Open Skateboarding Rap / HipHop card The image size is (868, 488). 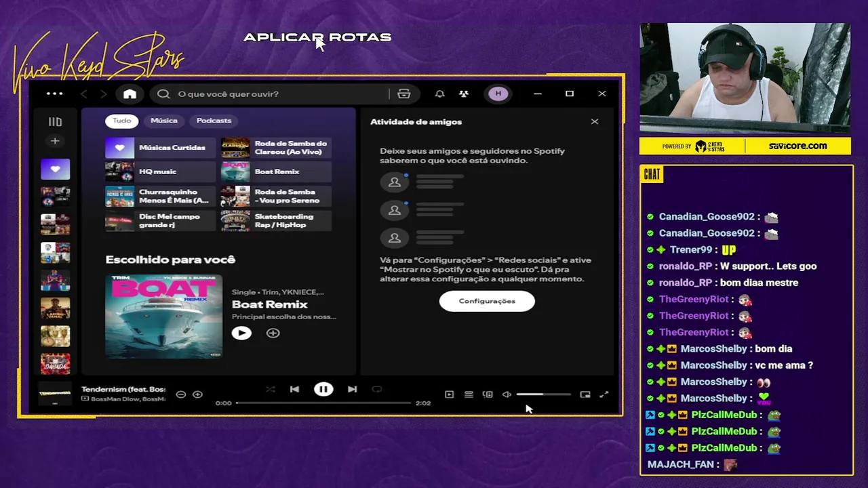(x=277, y=221)
